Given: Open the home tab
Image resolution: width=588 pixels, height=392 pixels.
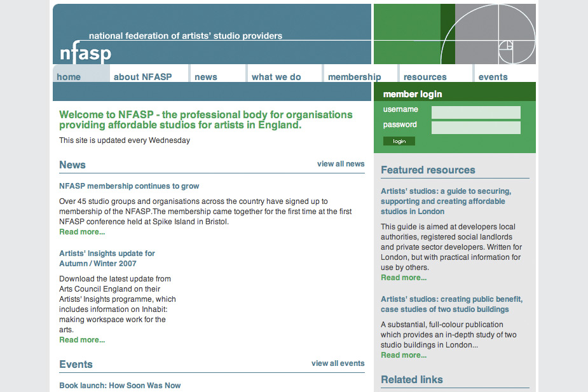Looking at the screenshot, I should coord(69,77).
